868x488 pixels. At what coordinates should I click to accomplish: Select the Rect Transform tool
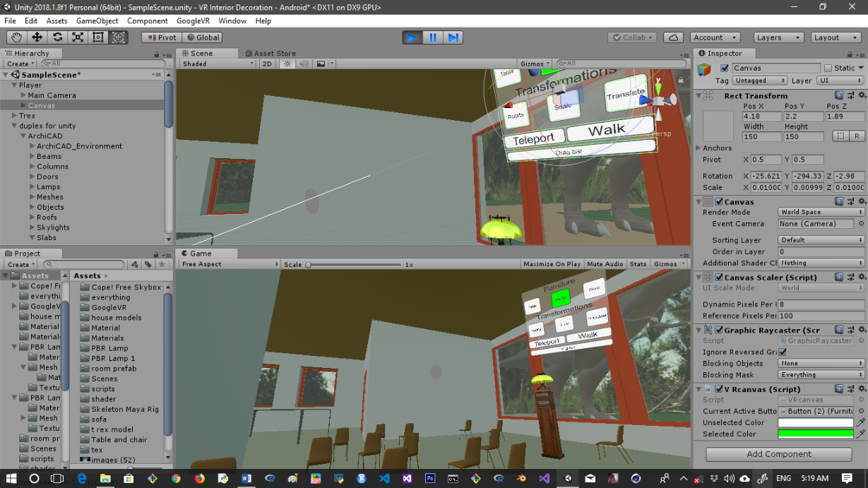coord(98,37)
